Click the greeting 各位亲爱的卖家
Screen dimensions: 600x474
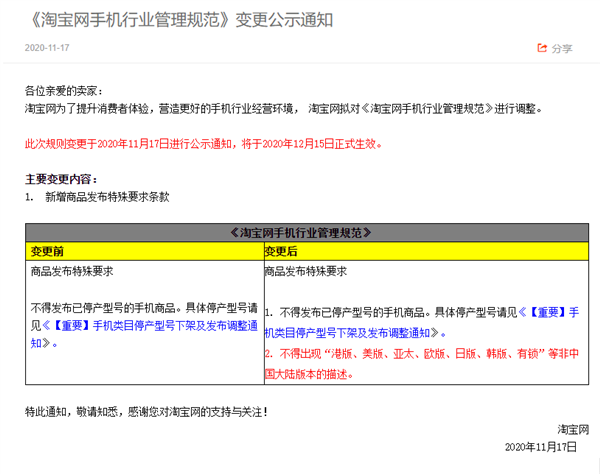pos(64,91)
